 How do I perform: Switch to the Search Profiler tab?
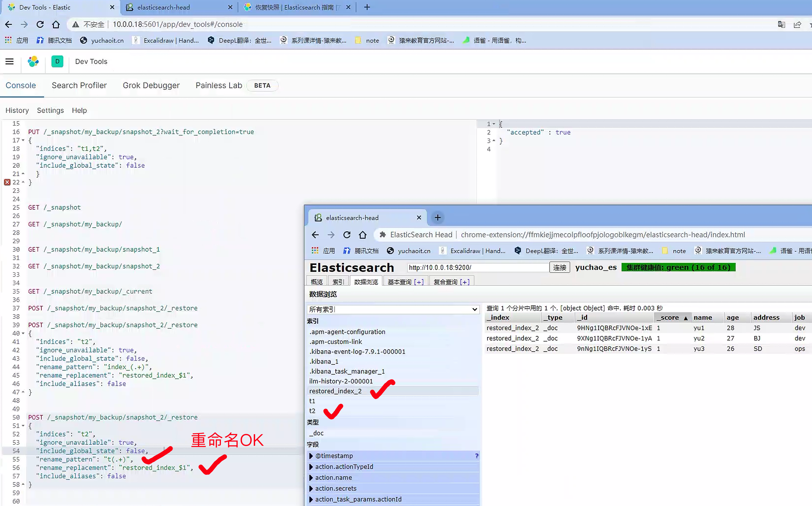tap(79, 85)
